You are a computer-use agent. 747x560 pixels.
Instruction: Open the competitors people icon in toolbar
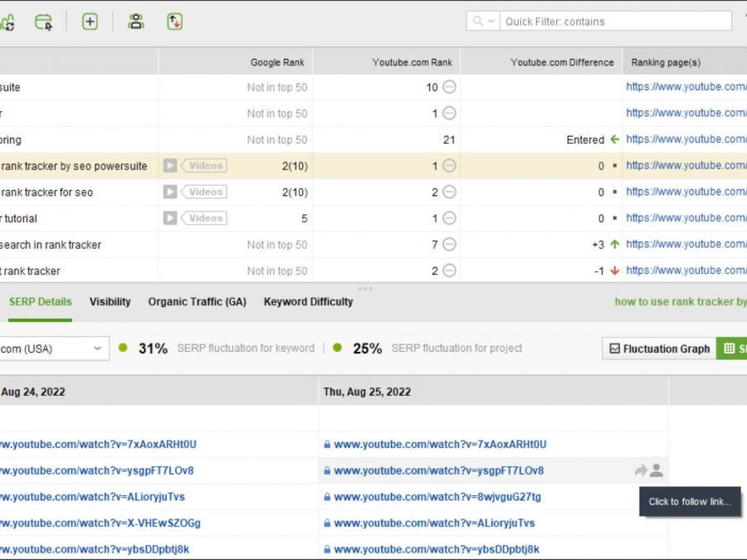136,22
